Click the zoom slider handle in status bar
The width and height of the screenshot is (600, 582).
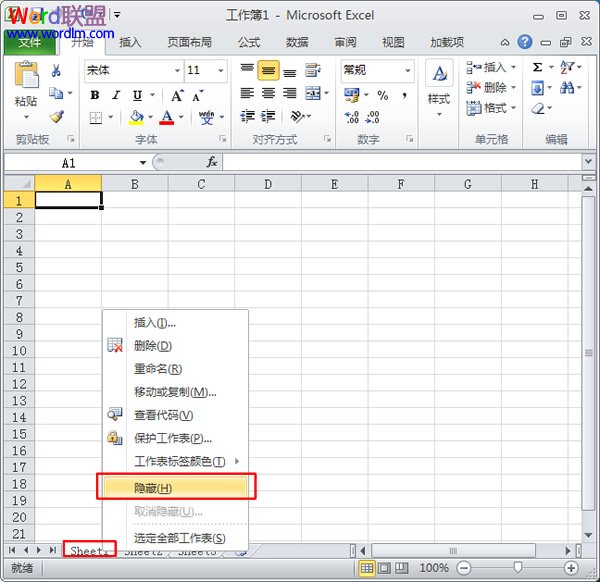(x=517, y=568)
